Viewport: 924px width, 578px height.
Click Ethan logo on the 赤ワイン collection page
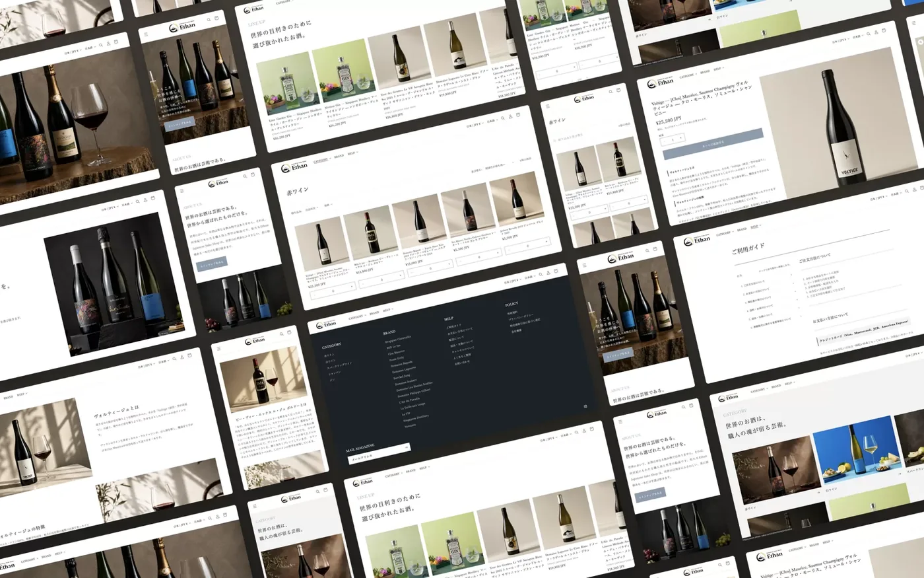(294, 168)
